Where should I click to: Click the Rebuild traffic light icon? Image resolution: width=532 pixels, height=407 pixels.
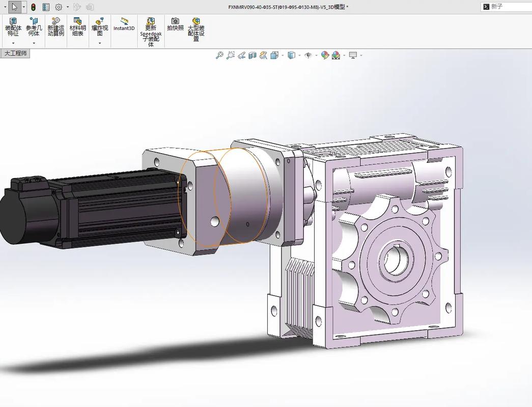33,7
